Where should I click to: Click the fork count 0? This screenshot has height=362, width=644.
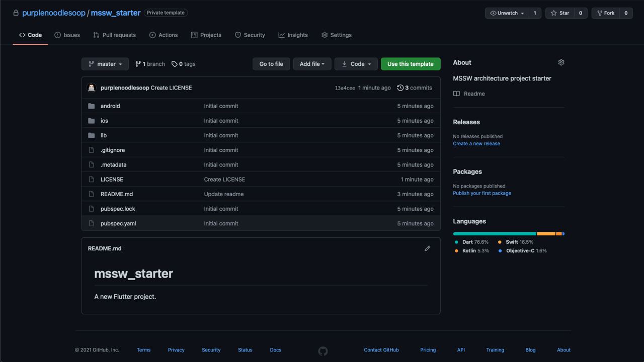(626, 13)
